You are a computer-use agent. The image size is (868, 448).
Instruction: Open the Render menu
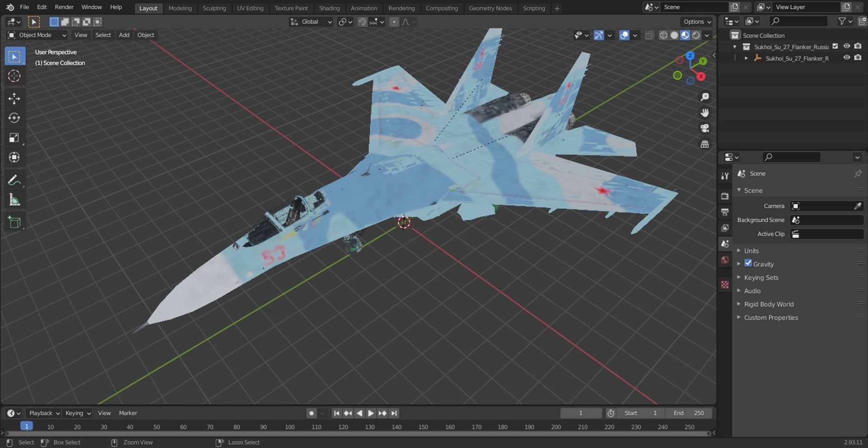(64, 7)
